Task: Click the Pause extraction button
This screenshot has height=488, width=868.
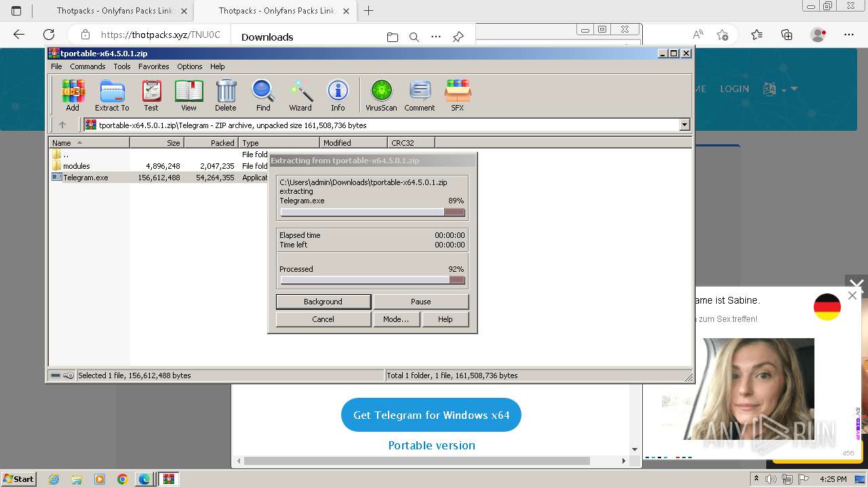Action: [x=421, y=302]
